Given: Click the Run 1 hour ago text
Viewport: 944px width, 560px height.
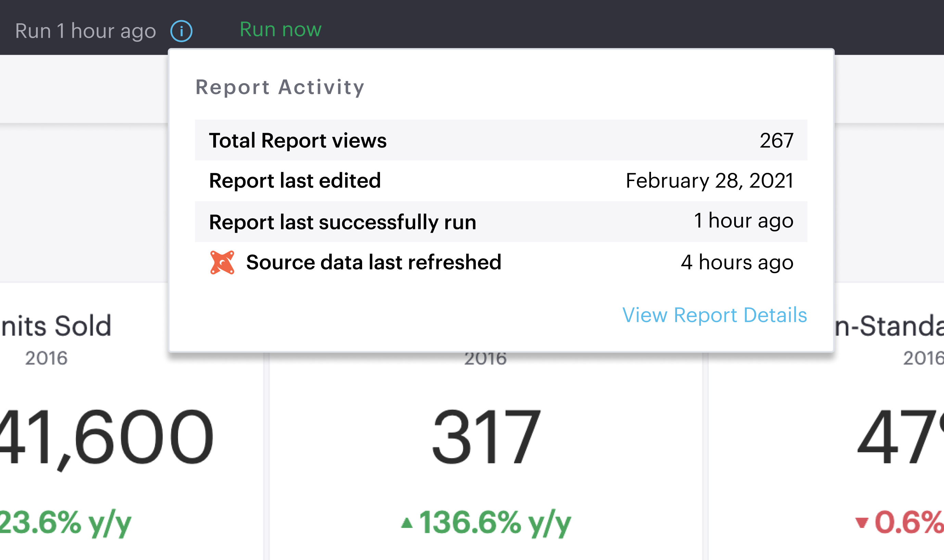Looking at the screenshot, I should click(x=86, y=31).
